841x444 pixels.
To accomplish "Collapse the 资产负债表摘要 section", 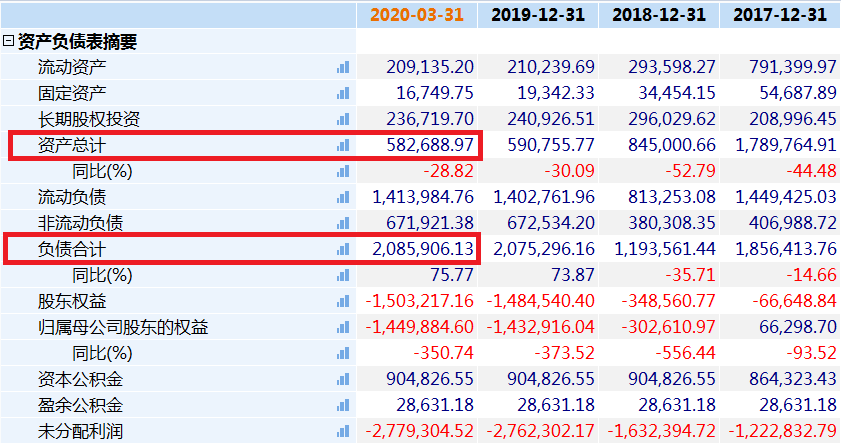I will point(8,41).
